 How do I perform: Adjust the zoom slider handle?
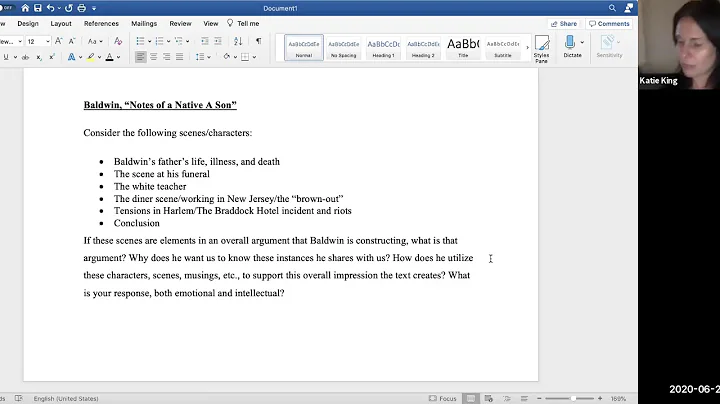pos(574,398)
